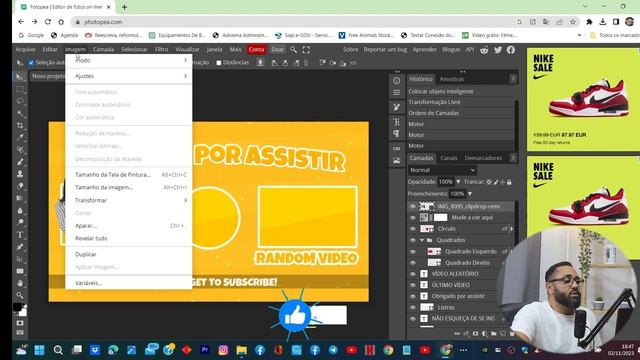Select the Eyedropper tool
Image resolution: width=640 pixels, height=360 pixels.
[x=20, y=138]
